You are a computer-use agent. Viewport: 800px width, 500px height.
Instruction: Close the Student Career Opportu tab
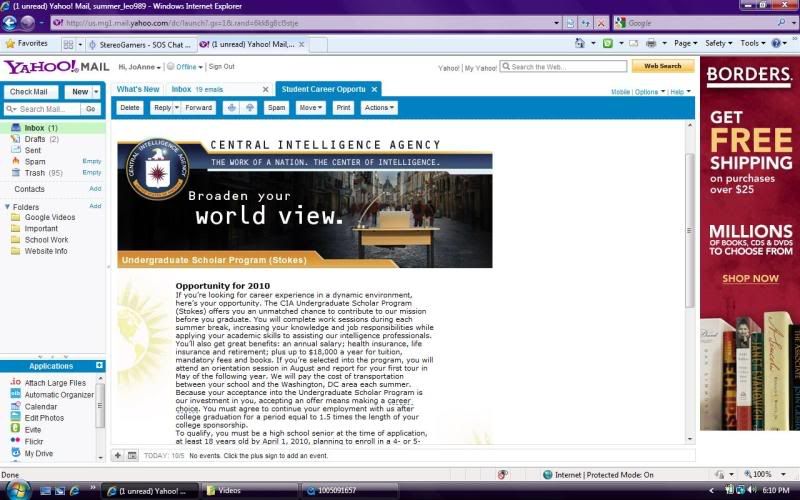point(374,89)
